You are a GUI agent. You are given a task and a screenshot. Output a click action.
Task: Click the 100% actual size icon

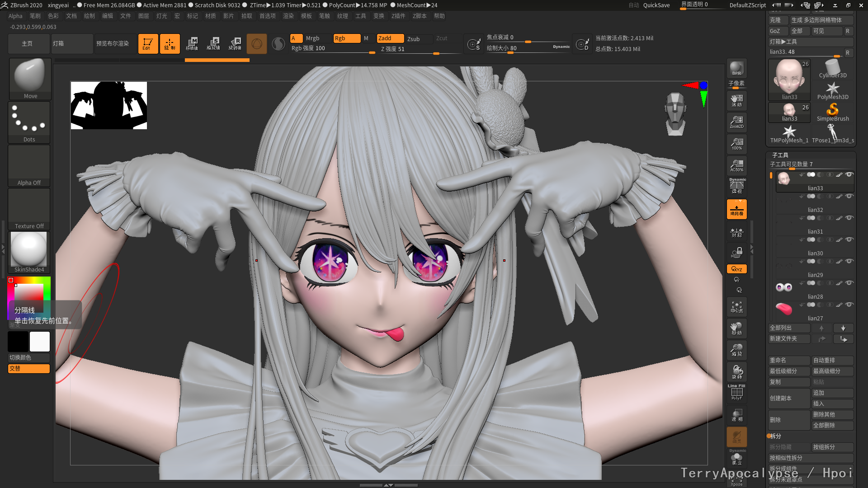coord(736,144)
